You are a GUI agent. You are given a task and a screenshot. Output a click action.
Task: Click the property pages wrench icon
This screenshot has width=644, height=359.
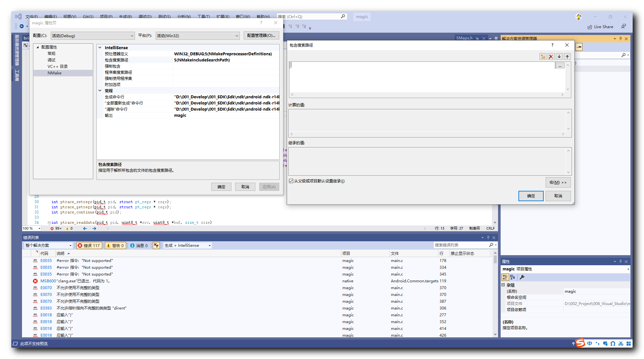tap(522, 277)
